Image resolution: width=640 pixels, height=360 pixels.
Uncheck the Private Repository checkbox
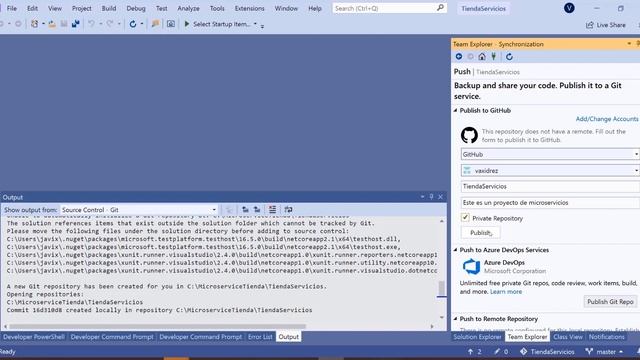(x=465, y=218)
